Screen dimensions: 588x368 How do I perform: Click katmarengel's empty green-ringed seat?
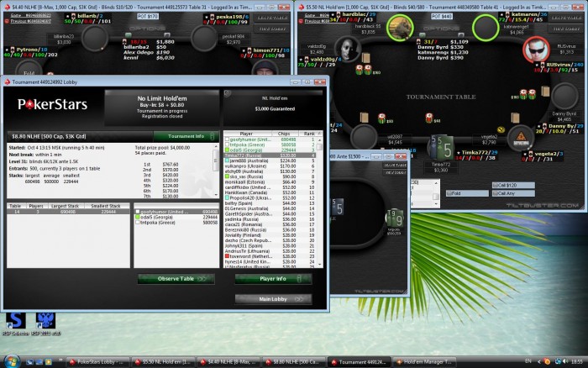486,28
